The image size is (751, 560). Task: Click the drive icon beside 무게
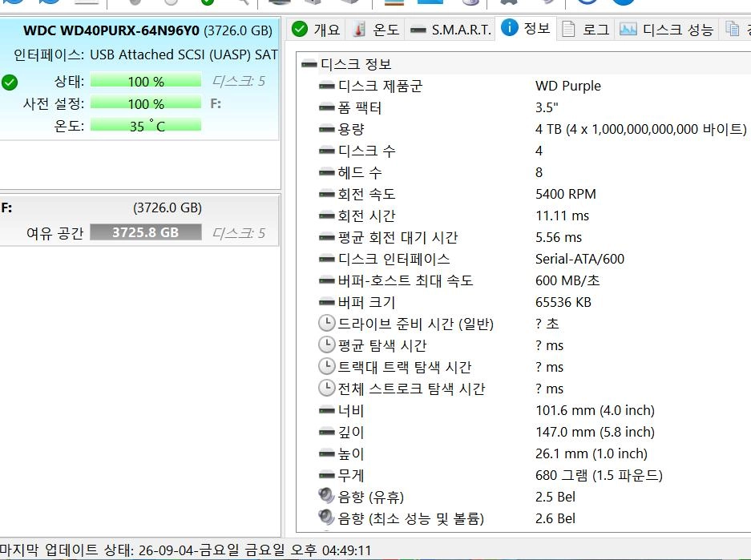pyautogui.click(x=327, y=475)
